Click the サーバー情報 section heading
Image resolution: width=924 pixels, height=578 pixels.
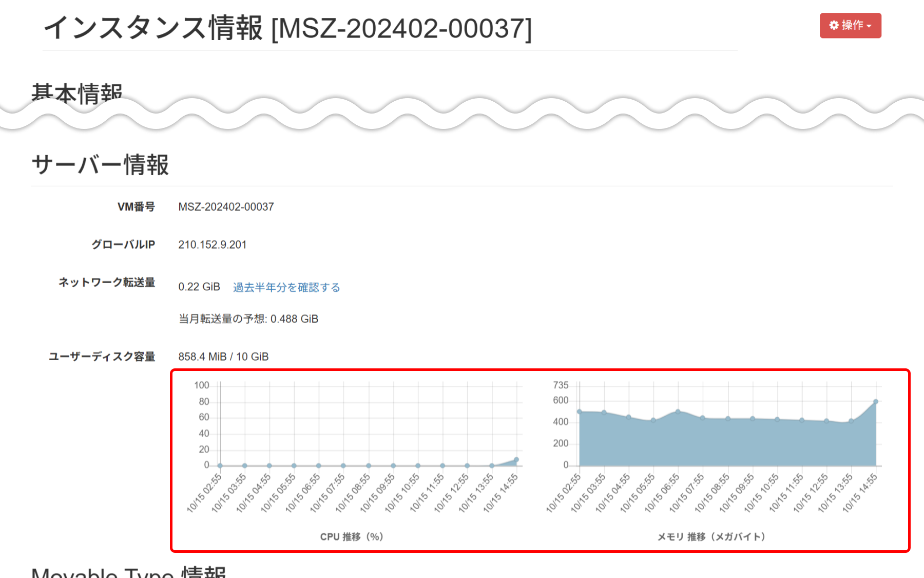click(x=100, y=165)
